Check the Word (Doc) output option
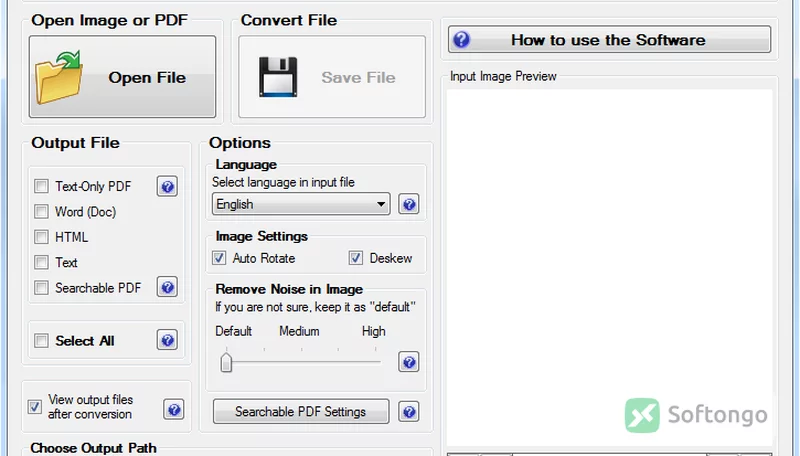Viewport: 800px width, 456px height. pos(41,211)
